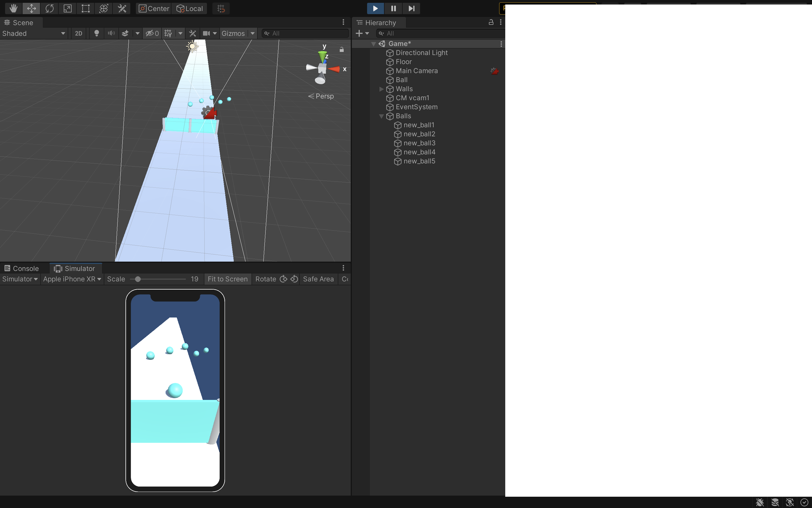
Task: Toggle scene lighting bulb icon
Action: click(x=97, y=33)
